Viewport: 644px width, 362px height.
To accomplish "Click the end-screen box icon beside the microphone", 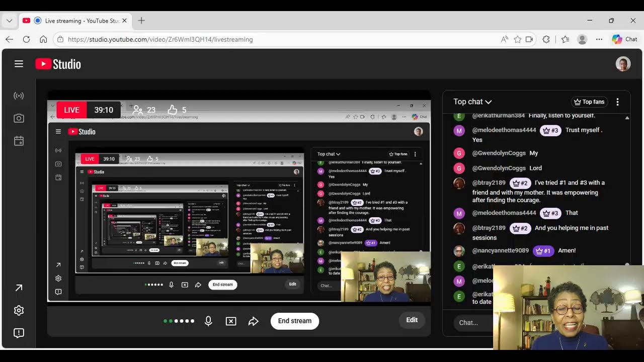I will pyautogui.click(x=231, y=321).
